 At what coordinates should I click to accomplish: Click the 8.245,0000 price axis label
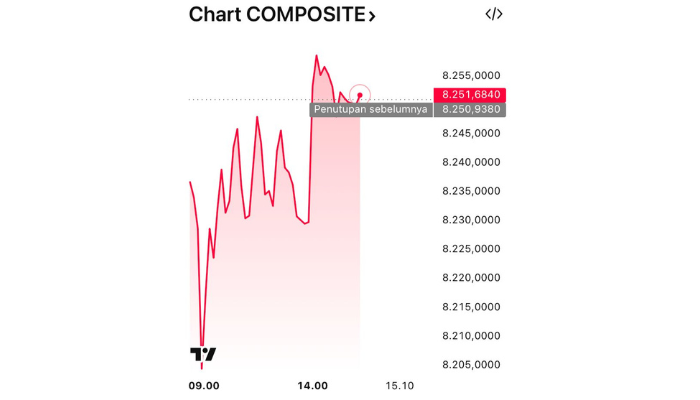(471, 133)
